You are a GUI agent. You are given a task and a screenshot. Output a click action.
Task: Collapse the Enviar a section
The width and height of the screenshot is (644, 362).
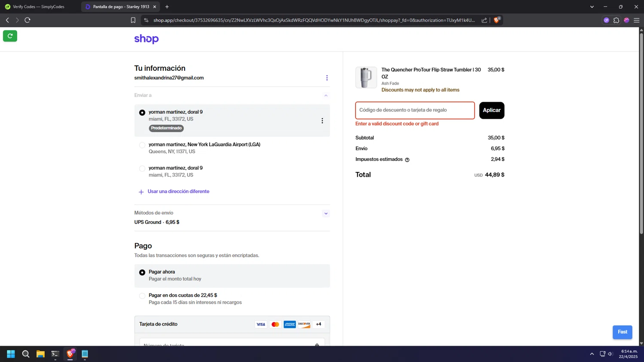point(326,96)
